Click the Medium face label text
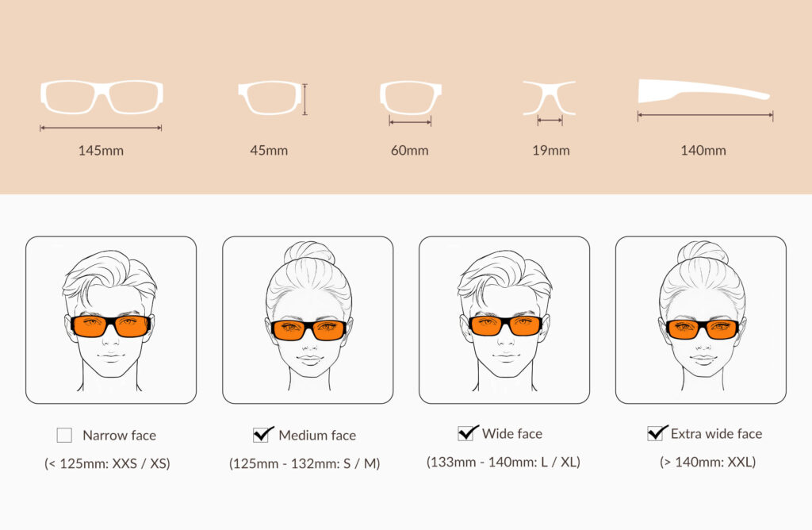Screen dimensions: 812x530 pos(317,436)
